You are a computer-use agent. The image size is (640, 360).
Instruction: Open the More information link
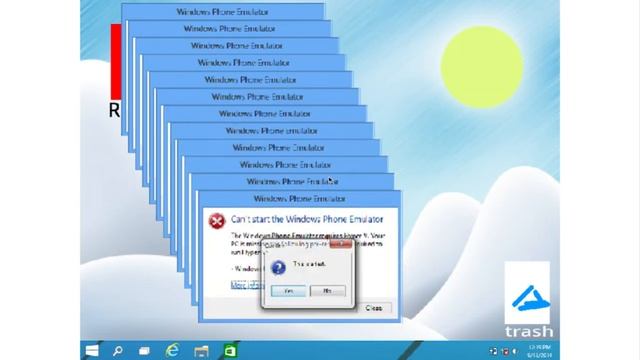[x=247, y=284]
